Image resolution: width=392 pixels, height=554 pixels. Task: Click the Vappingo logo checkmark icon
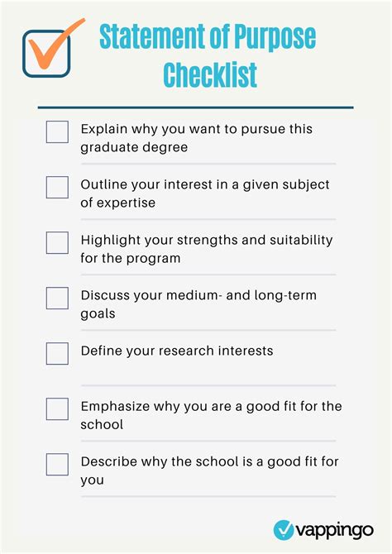click(284, 530)
